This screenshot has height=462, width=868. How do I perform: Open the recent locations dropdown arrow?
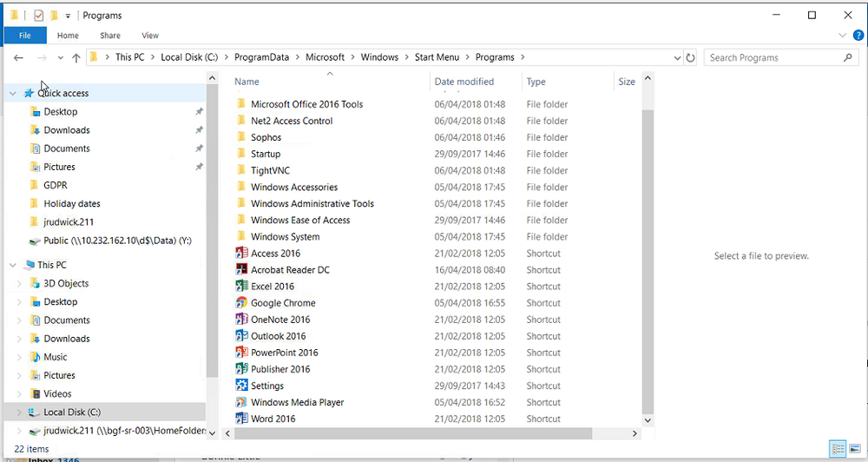coord(61,57)
